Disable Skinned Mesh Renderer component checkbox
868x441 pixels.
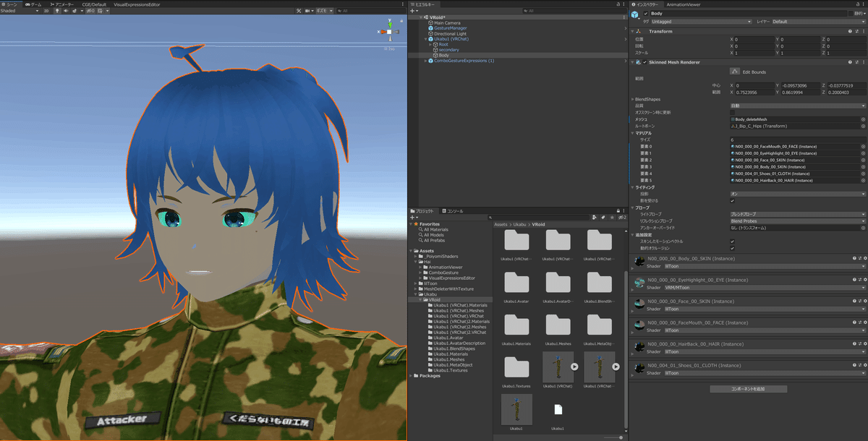[644, 62]
